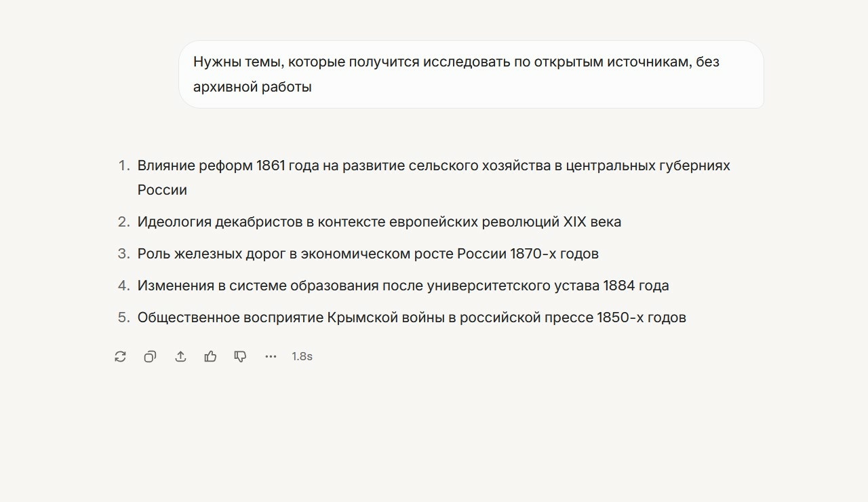Select topic 4 on университетский устав 1884
868x502 pixels.
click(x=403, y=286)
